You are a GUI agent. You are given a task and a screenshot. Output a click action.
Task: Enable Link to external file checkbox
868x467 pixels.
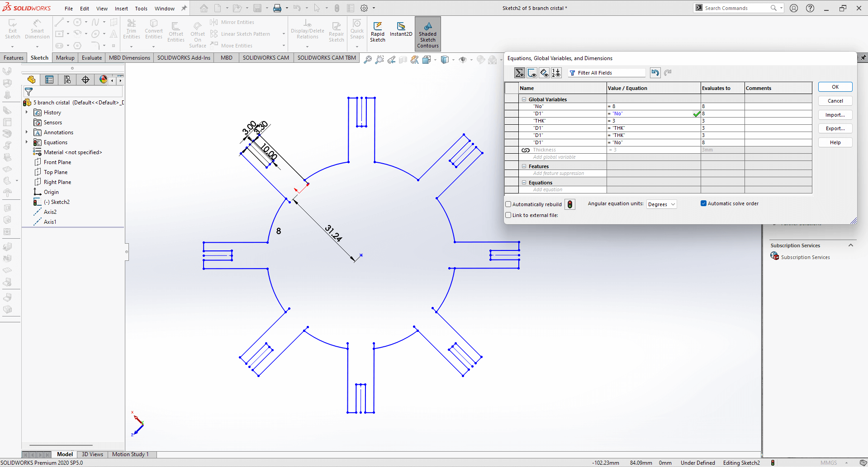[x=508, y=215]
